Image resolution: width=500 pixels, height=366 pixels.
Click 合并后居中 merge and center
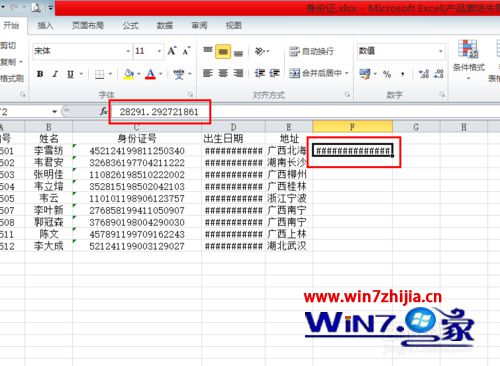(316, 73)
